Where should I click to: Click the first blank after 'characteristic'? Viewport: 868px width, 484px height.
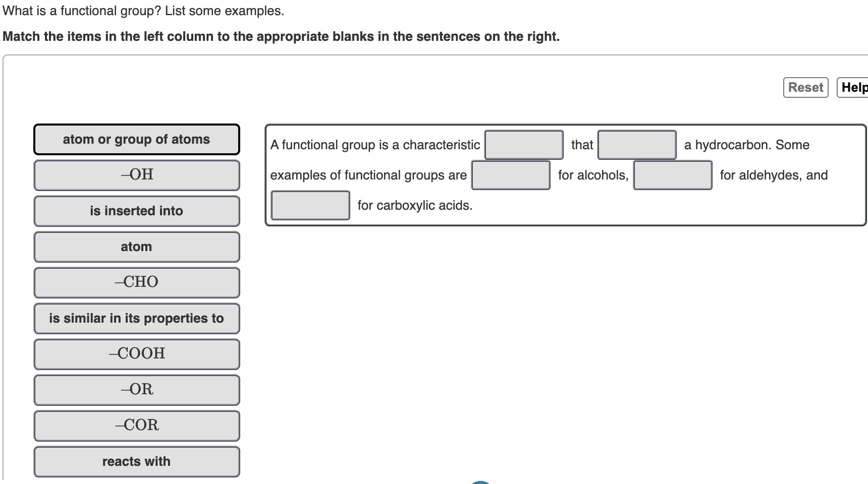(x=523, y=145)
